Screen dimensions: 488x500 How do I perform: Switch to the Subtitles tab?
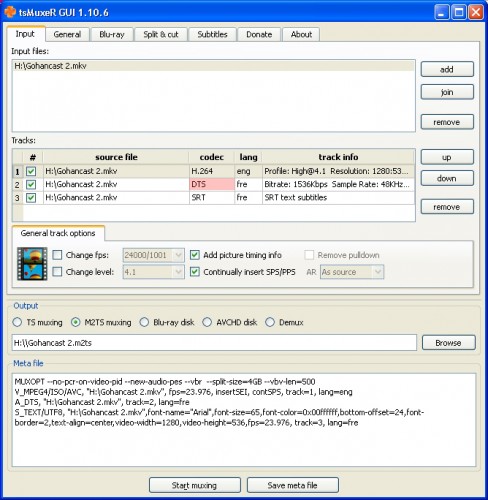(212, 34)
